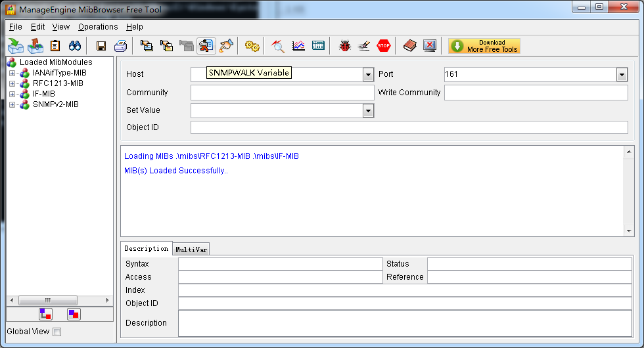Open the File menu
This screenshot has height=348, width=644.
(x=16, y=27)
